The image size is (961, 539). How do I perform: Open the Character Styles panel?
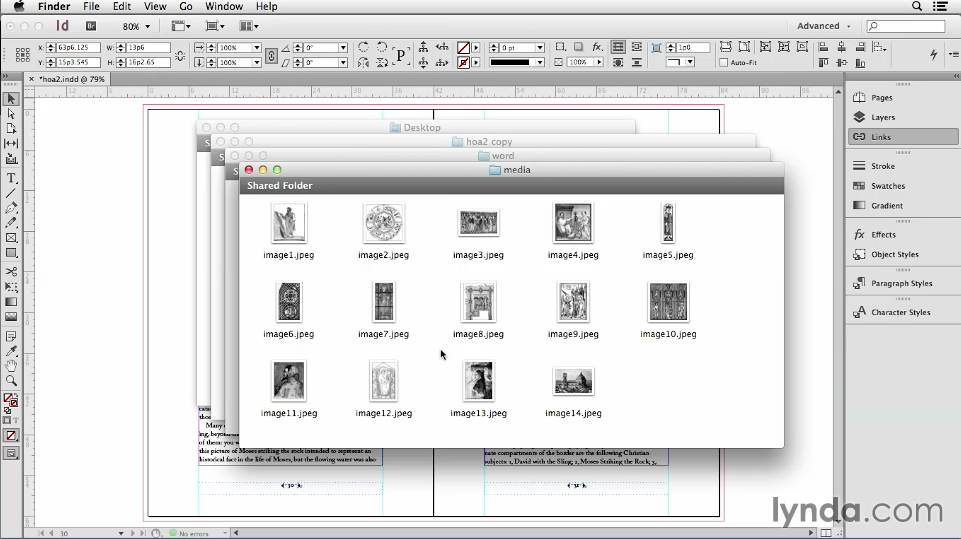pyautogui.click(x=902, y=312)
